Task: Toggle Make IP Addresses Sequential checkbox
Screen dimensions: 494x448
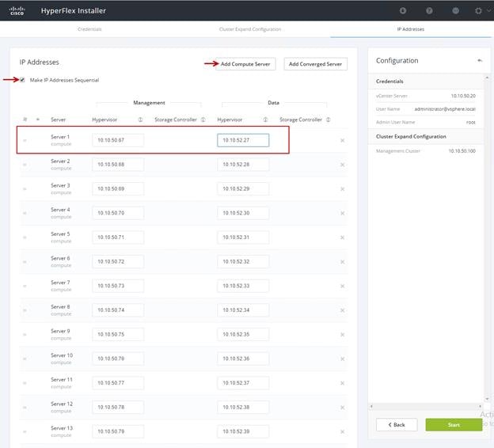Action: 22,80
